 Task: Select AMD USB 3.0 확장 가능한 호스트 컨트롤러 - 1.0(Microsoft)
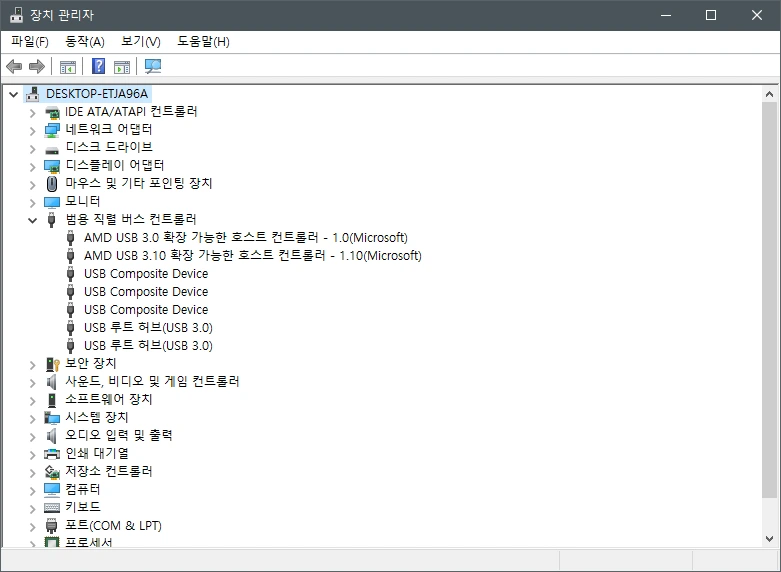coord(246,238)
